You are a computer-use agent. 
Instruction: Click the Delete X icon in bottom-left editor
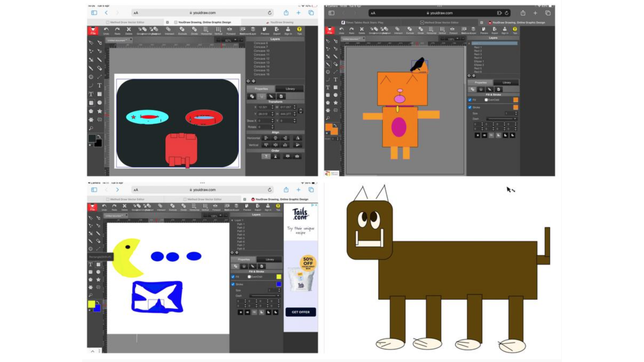point(124,206)
